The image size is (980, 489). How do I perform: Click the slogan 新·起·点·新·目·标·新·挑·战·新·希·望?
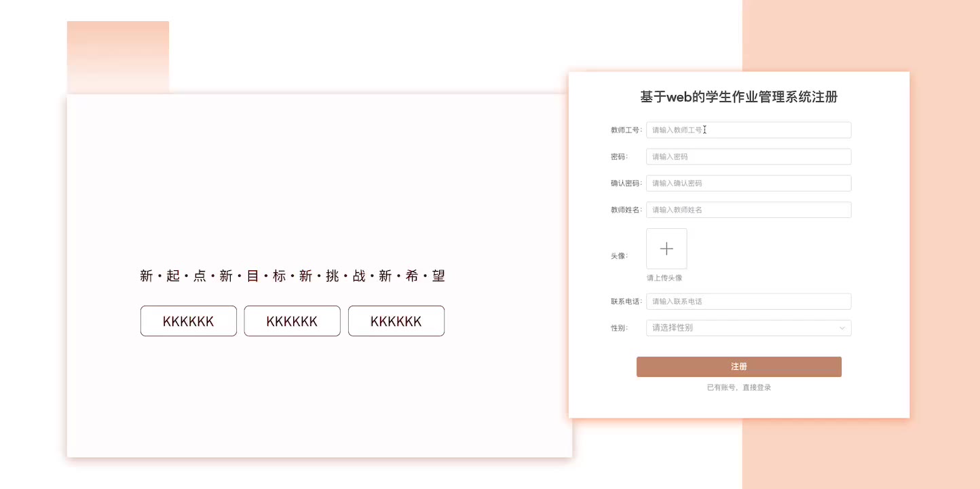pos(293,276)
